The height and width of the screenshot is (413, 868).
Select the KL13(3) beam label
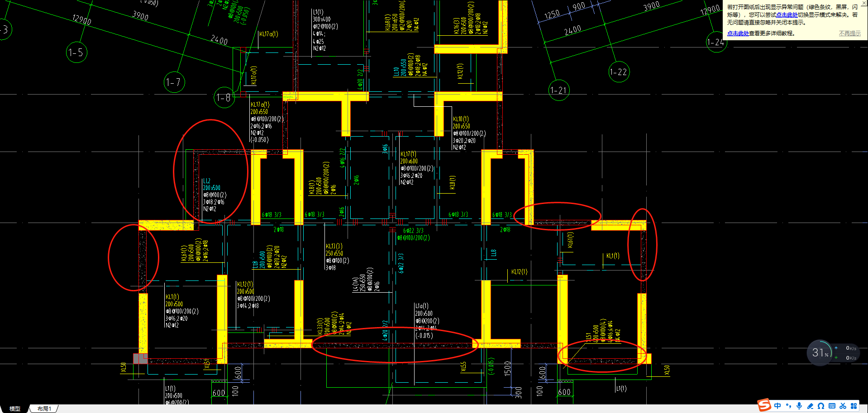tap(334, 246)
